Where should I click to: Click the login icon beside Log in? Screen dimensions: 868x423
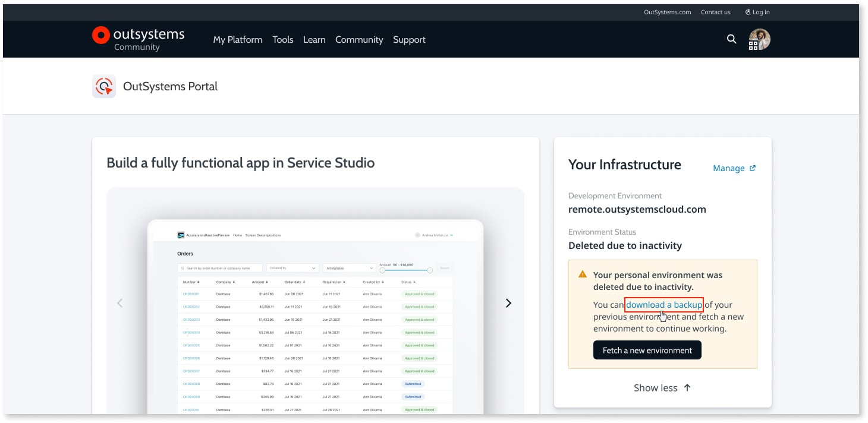(x=748, y=12)
